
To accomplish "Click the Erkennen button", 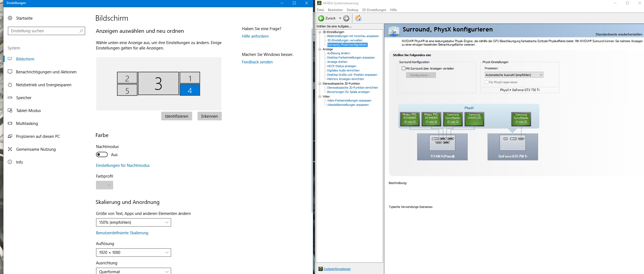I will point(210,116).
